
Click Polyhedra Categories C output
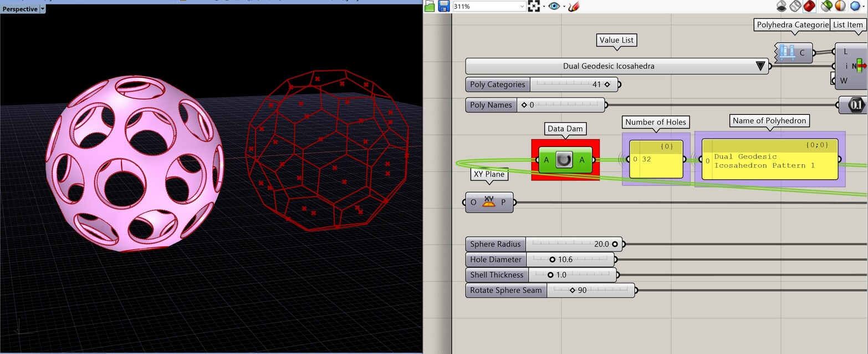click(803, 53)
